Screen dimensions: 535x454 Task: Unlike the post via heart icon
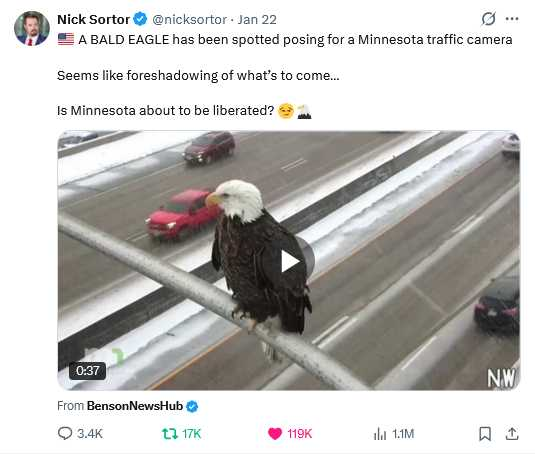click(x=275, y=434)
